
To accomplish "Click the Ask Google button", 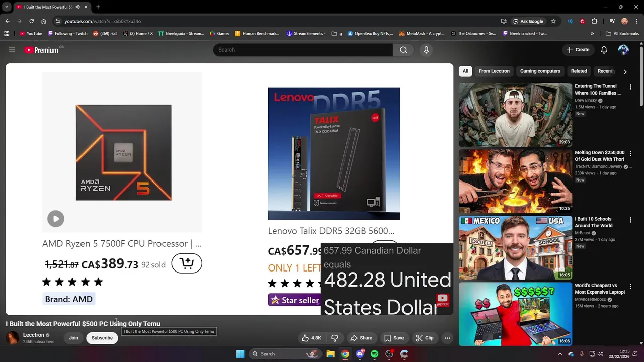I will point(528,21).
